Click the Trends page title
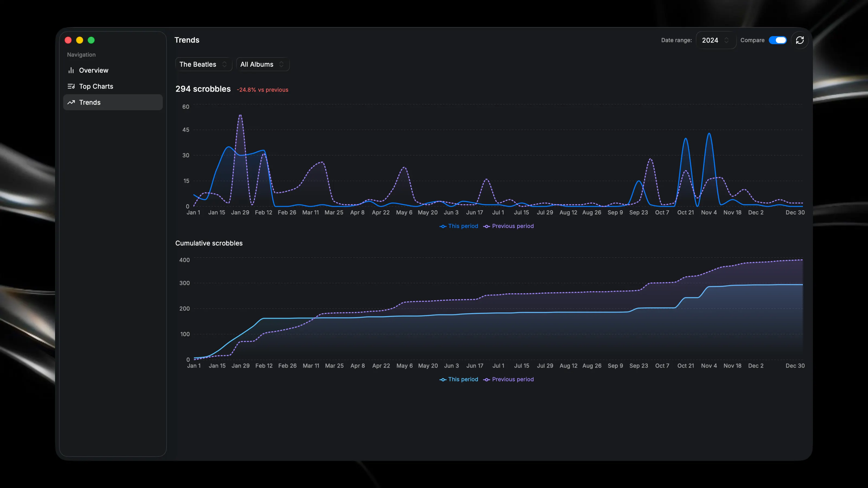This screenshot has height=488, width=868. click(187, 40)
